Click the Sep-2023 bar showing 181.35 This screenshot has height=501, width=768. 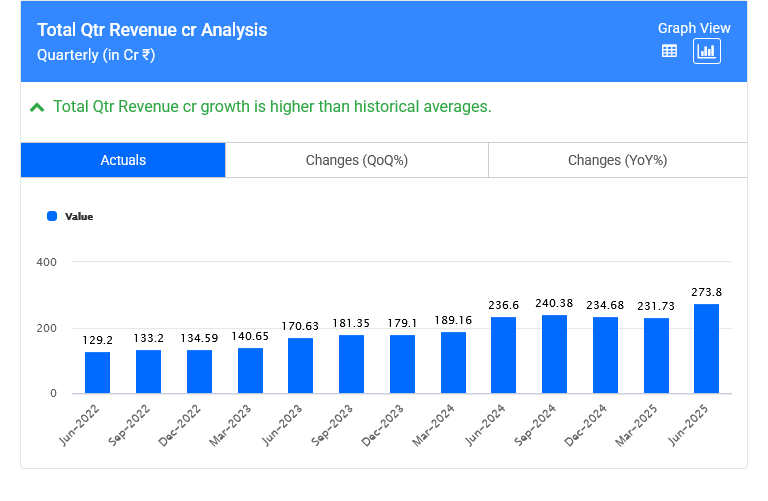point(351,364)
